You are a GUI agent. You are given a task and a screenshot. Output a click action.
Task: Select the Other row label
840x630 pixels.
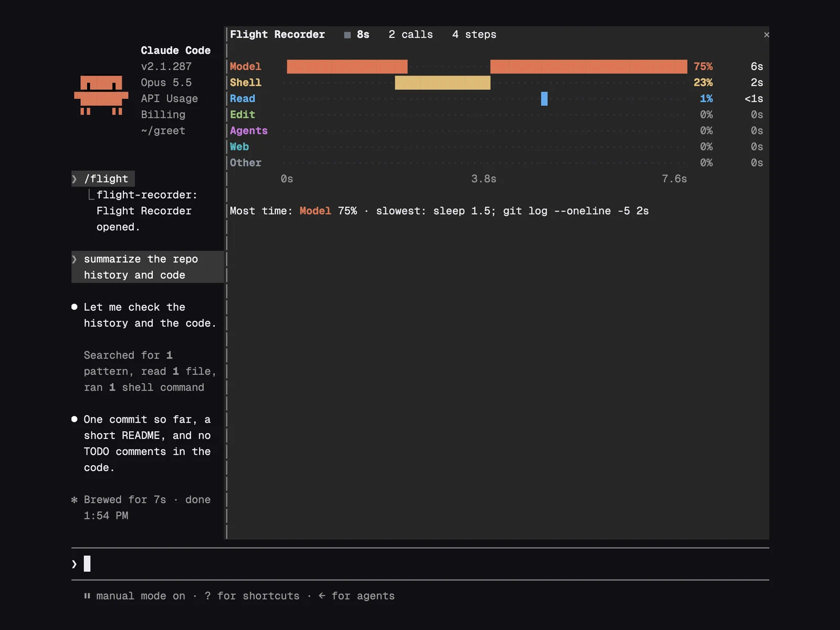245,163
